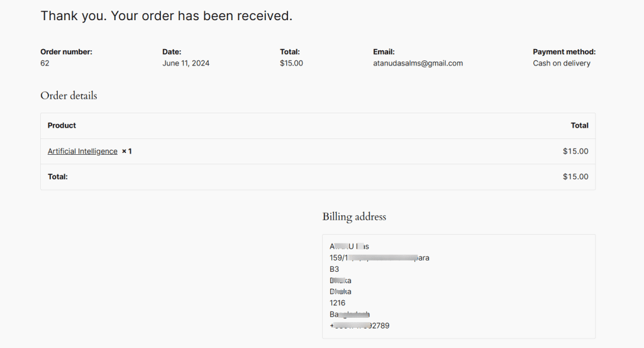Click the order received thank-you heading
This screenshot has width=644, height=348.
[166, 16]
